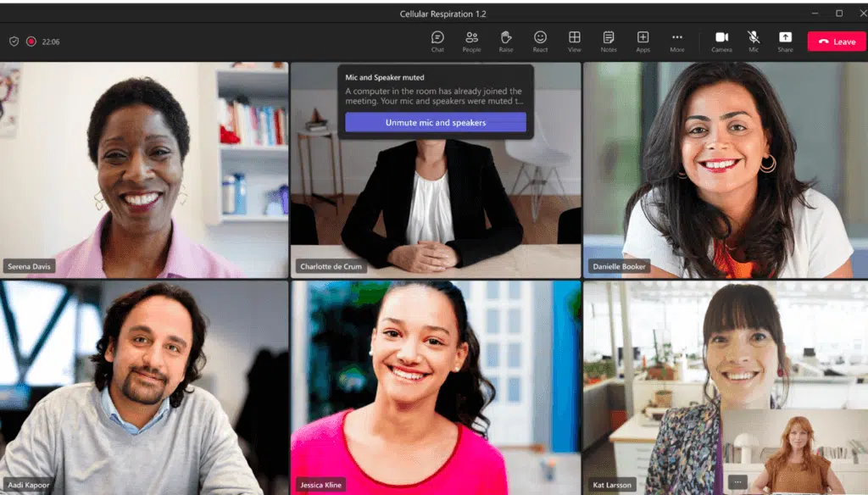Open self-view options ellipsis menu
This screenshot has height=495, width=868.
tap(737, 482)
